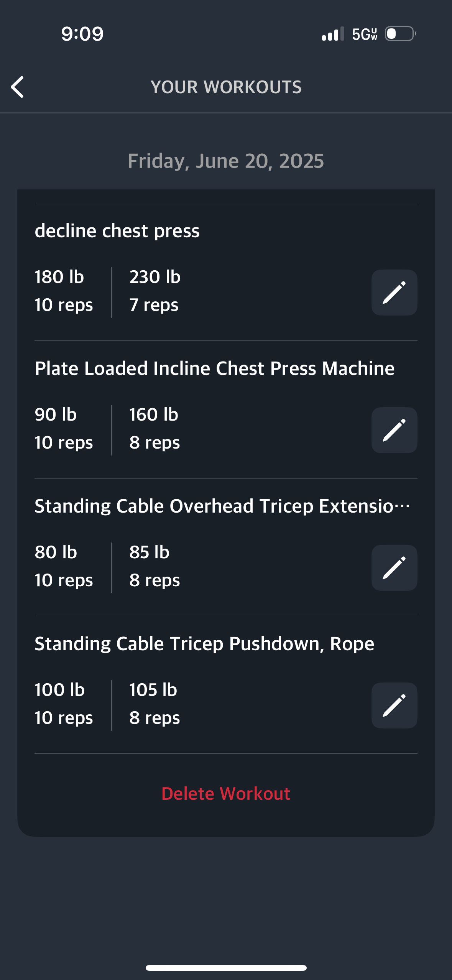Edit Plate Loaded Incline Chest Press Machine

point(394,430)
